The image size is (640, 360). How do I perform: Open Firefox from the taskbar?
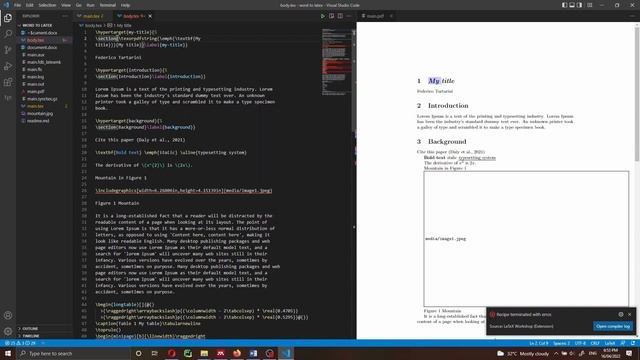point(237,353)
